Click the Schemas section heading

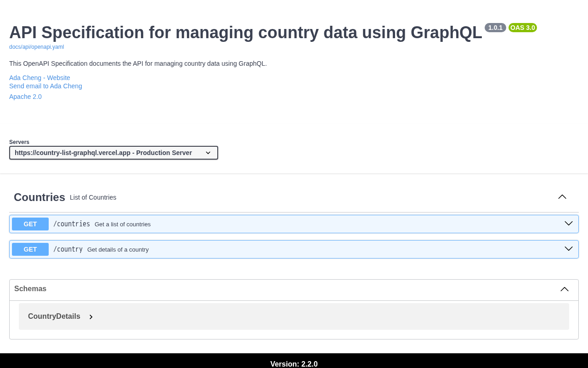(x=30, y=289)
